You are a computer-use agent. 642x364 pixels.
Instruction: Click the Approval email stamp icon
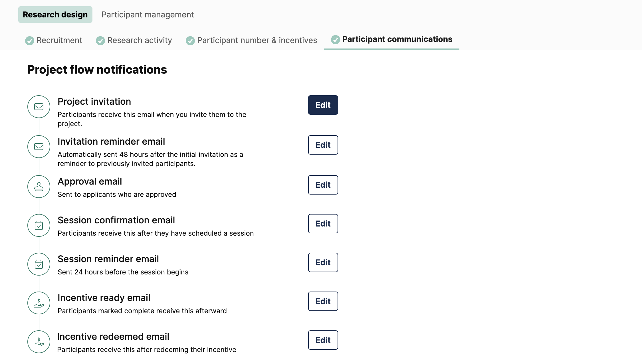tap(39, 187)
